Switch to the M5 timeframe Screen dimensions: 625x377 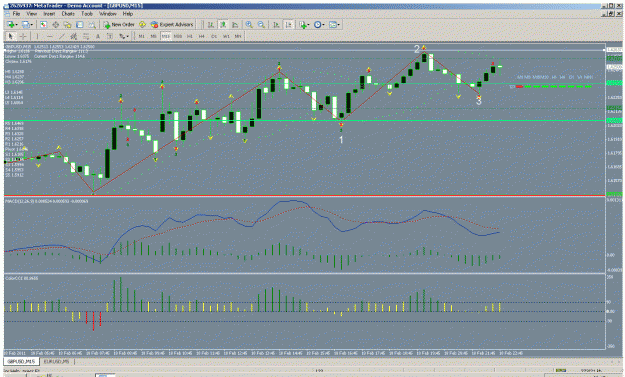153,36
